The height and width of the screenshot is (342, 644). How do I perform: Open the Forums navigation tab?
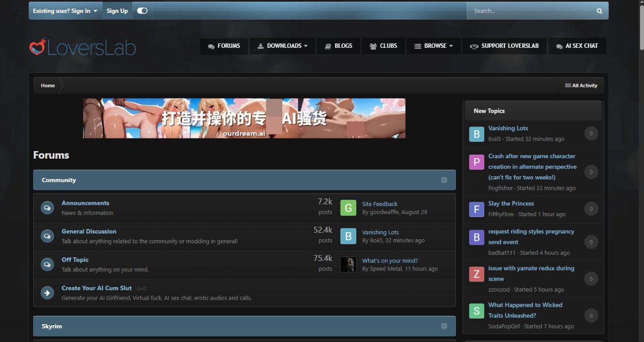[224, 46]
